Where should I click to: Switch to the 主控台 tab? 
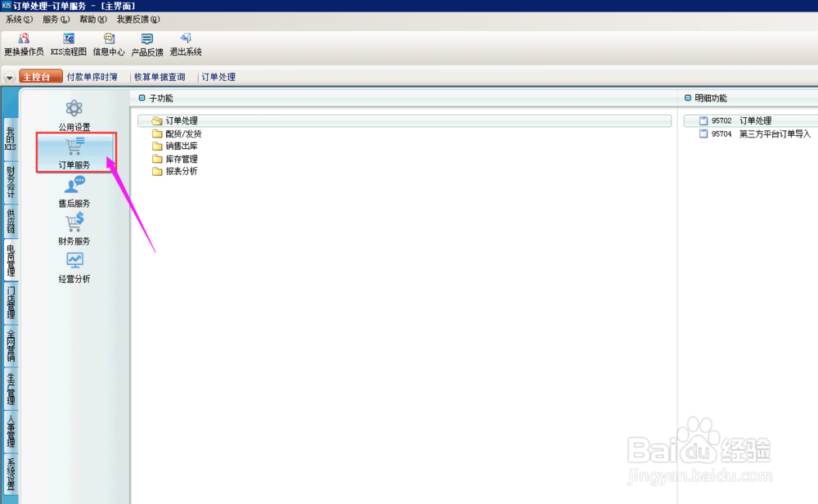(41, 76)
